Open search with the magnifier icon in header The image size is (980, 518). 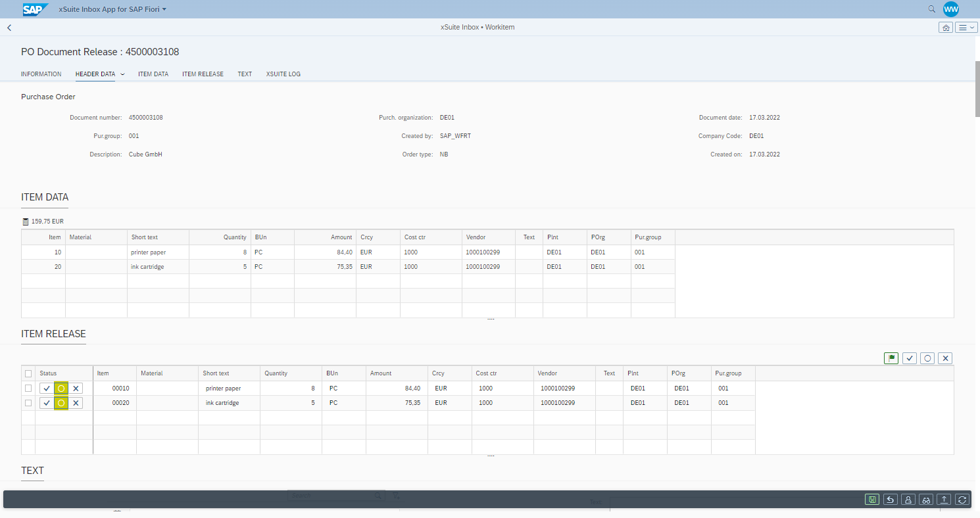931,9
